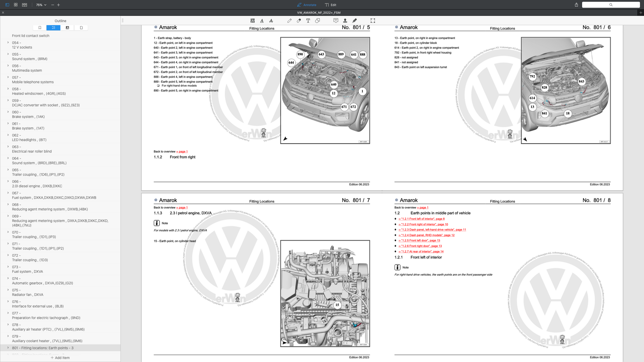
Task: Open outline entry DC/AC converter with socket
Action: pyautogui.click(x=46, y=105)
